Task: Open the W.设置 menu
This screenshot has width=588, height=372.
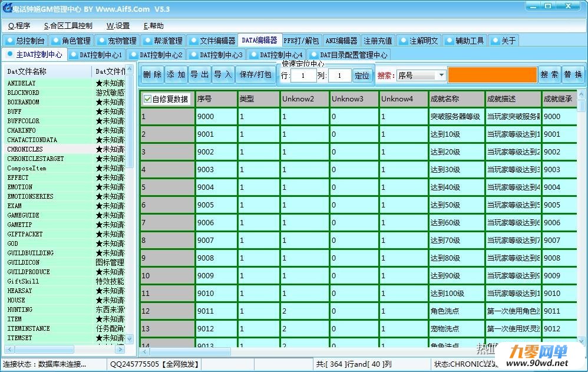Action: tap(118, 25)
